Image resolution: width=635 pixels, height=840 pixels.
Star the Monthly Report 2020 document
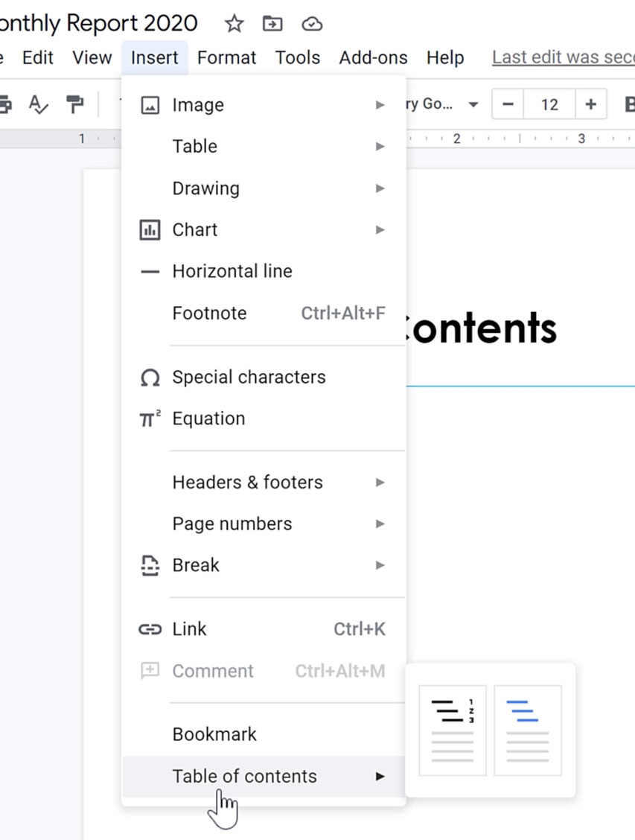click(x=234, y=24)
